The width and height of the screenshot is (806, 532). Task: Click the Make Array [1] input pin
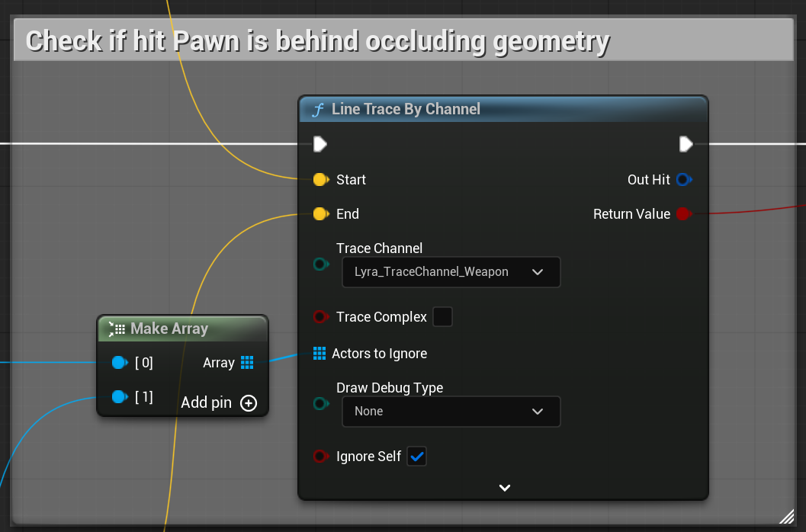119,397
